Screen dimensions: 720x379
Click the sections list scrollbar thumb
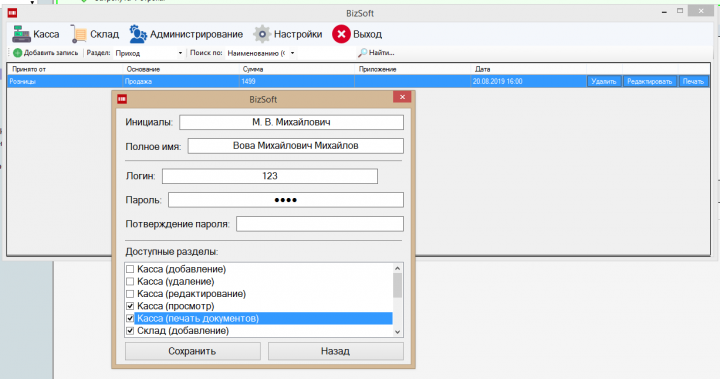(x=398, y=285)
